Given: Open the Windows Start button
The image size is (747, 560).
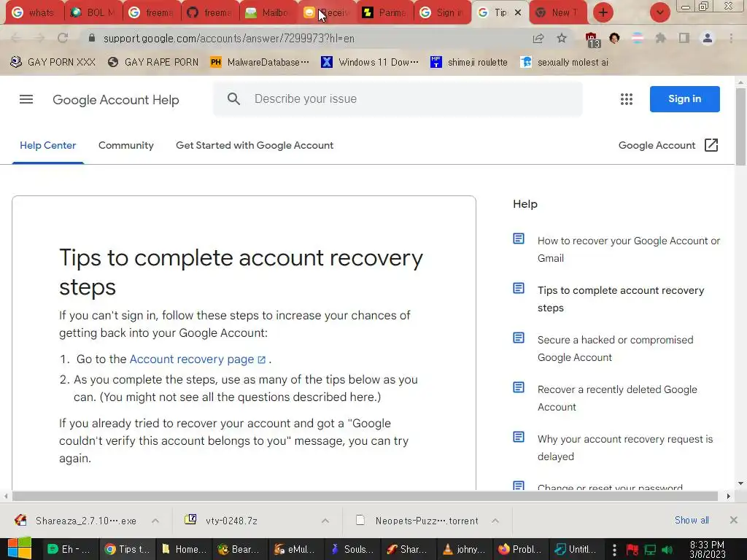Looking at the screenshot, I should [20, 548].
